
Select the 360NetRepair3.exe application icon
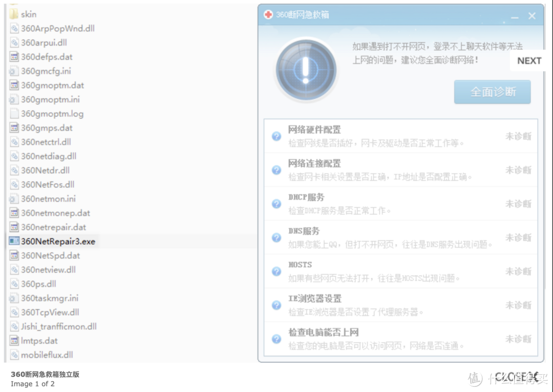click(14, 241)
